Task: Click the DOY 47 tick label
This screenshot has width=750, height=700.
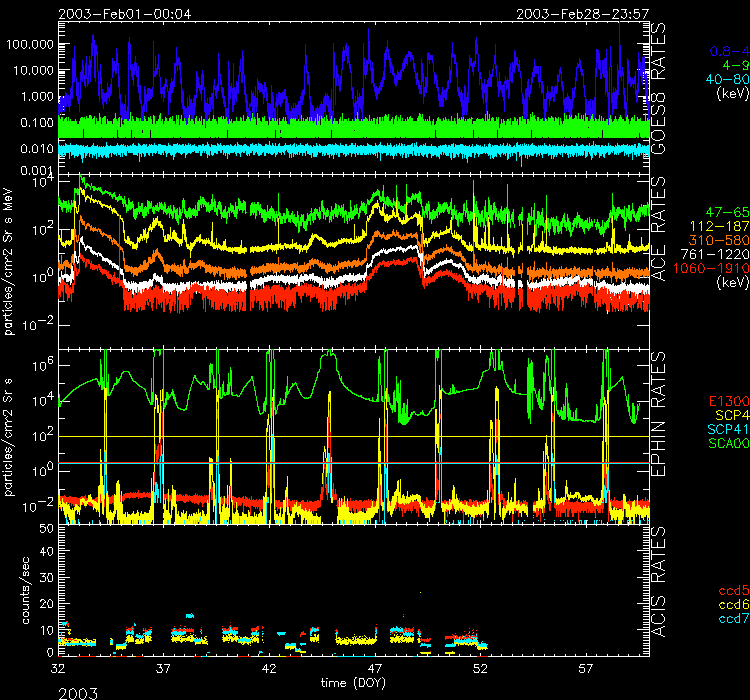Action: tap(375, 666)
